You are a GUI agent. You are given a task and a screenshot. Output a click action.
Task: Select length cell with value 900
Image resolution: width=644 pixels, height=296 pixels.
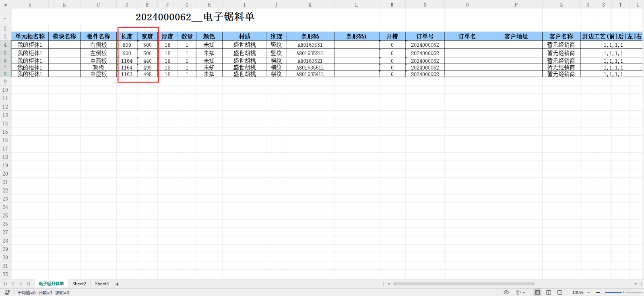[127, 53]
